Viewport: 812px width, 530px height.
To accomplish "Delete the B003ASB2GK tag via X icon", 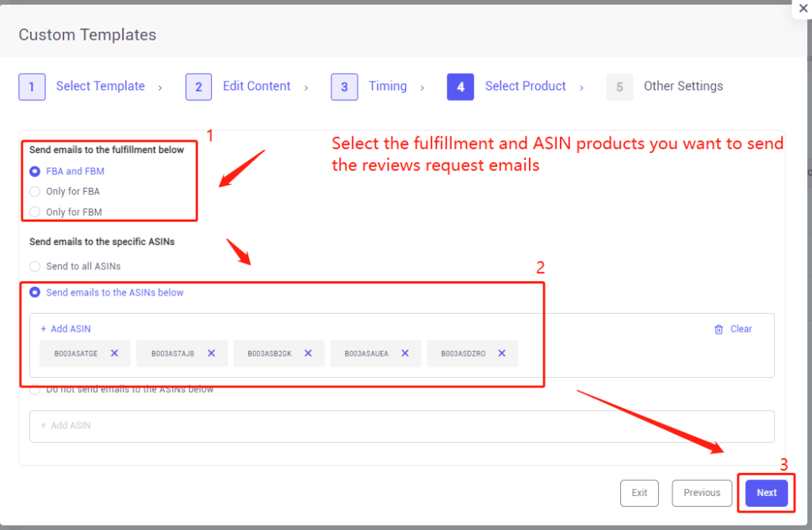I will pos(308,353).
